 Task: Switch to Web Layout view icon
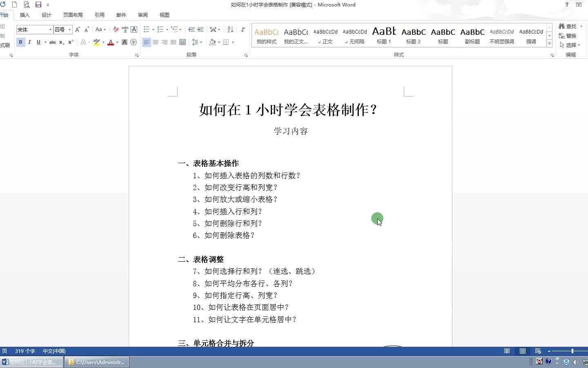pos(538,351)
